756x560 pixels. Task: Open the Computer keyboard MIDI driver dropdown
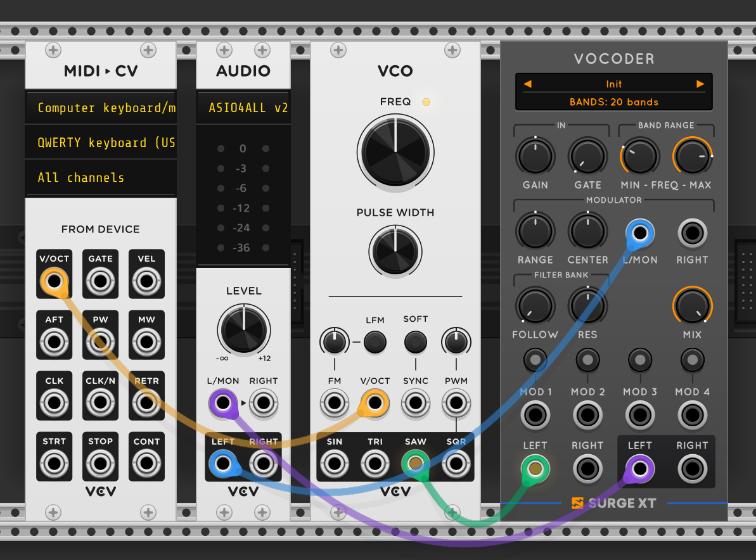click(x=101, y=108)
